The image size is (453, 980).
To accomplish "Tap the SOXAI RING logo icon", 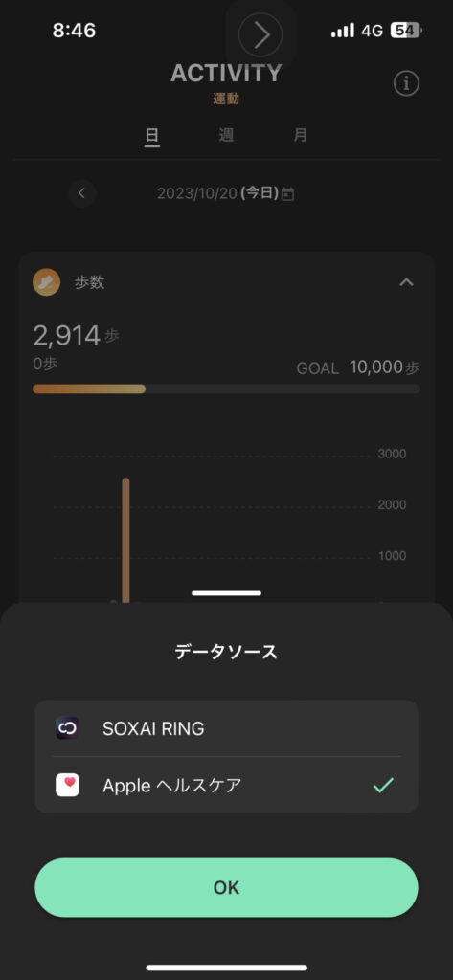I will pos(67,728).
